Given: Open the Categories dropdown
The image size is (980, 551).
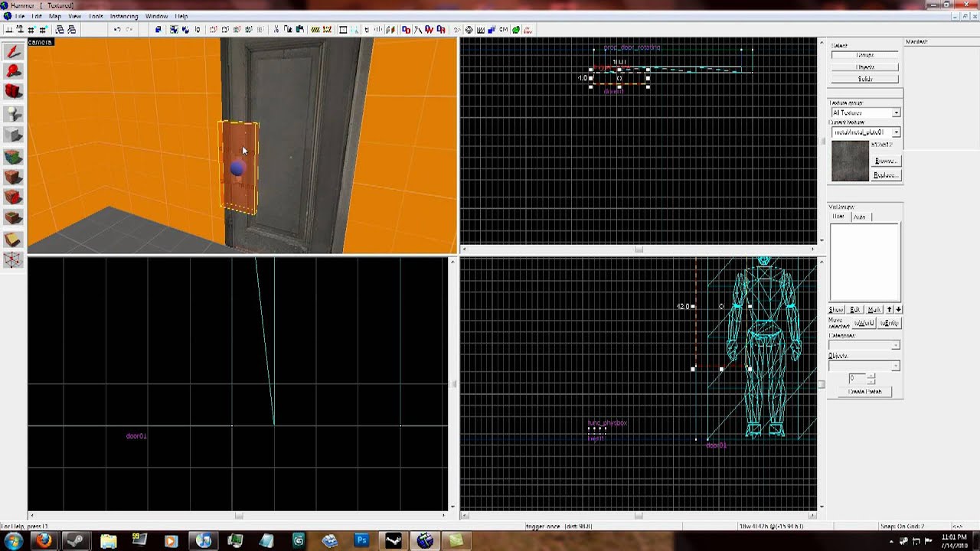Looking at the screenshot, I should pos(865,345).
